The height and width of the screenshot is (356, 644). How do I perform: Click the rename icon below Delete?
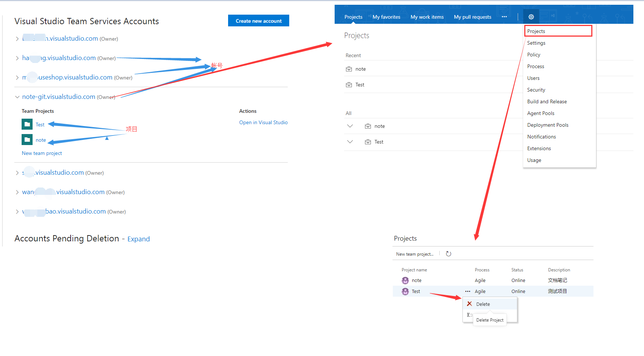(469, 315)
